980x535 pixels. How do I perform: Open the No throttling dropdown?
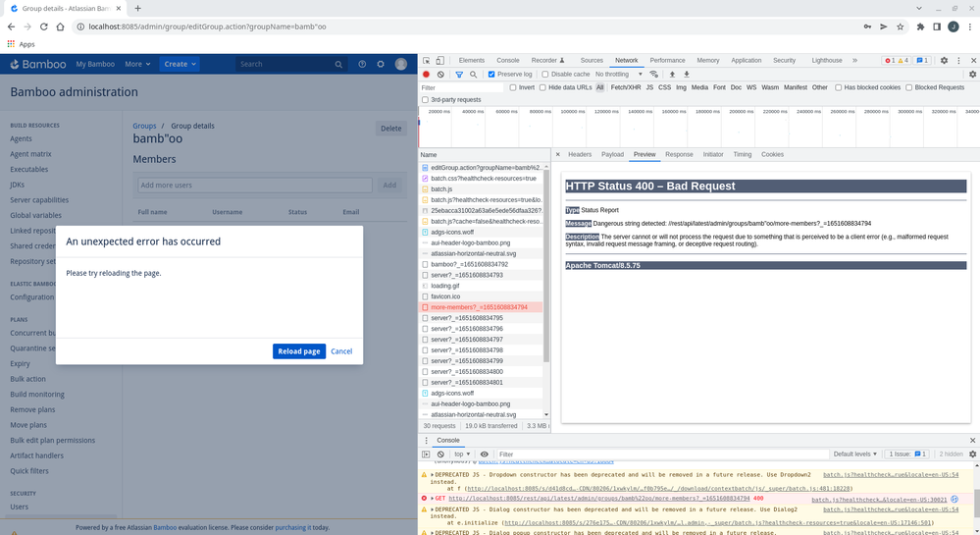point(619,75)
